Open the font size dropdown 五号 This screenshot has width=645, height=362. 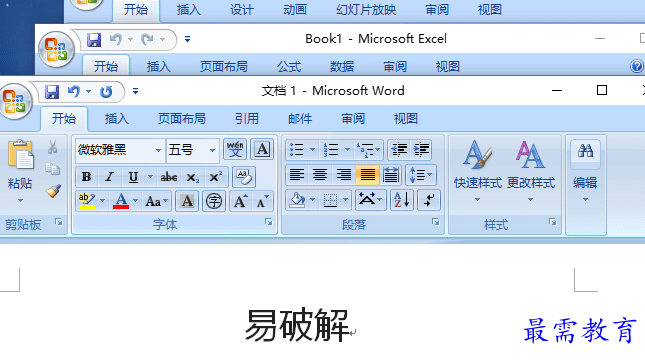coord(212,150)
